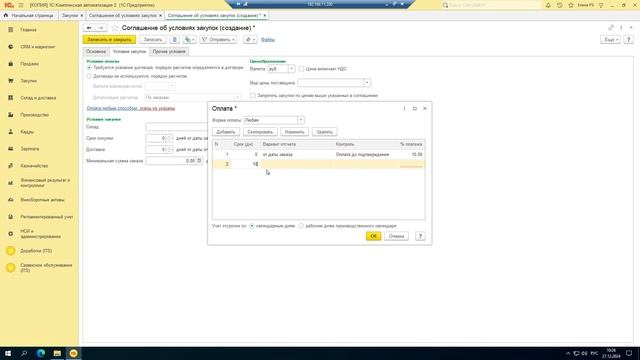Open Microsoft Edge from taskbar

(x=41, y=353)
